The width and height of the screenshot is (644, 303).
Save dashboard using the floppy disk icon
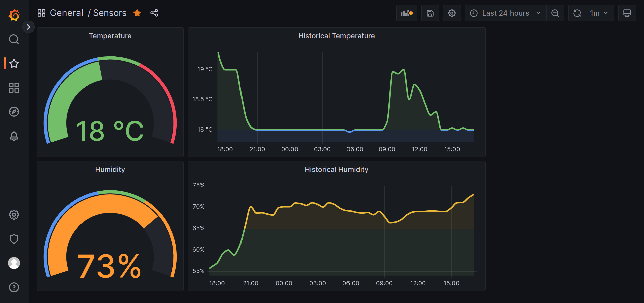coord(430,13)
